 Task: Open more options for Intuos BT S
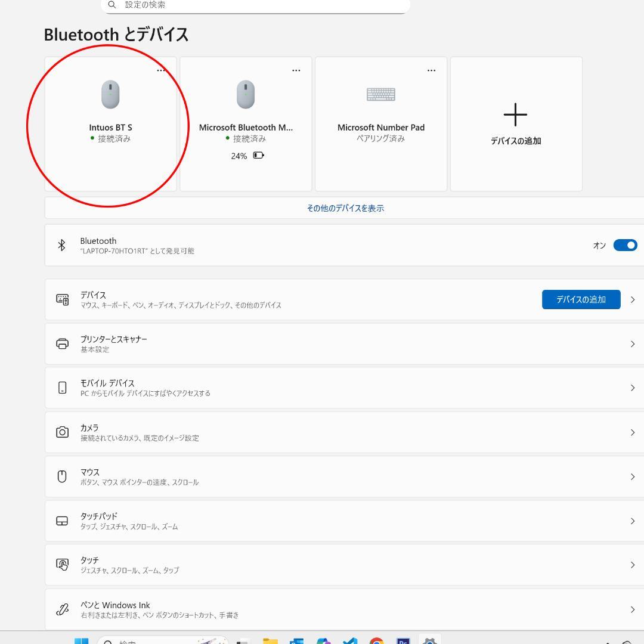[x=161, y=70]
